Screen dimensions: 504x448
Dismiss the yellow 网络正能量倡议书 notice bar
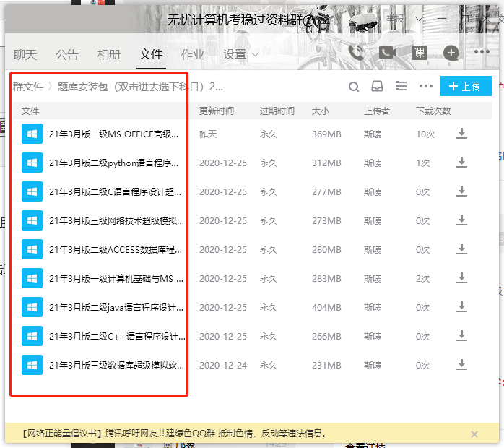pos(474,434)
